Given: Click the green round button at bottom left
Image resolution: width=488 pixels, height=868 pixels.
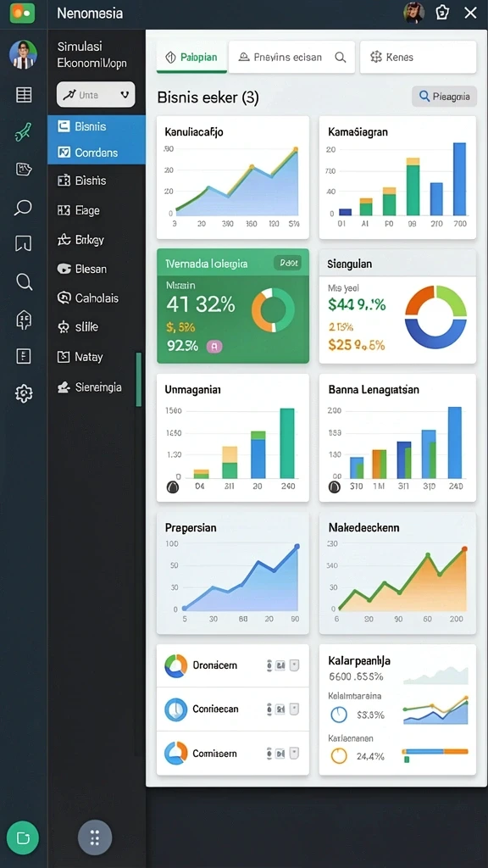Looking at the screenshot, I should [x=23, y=838].
